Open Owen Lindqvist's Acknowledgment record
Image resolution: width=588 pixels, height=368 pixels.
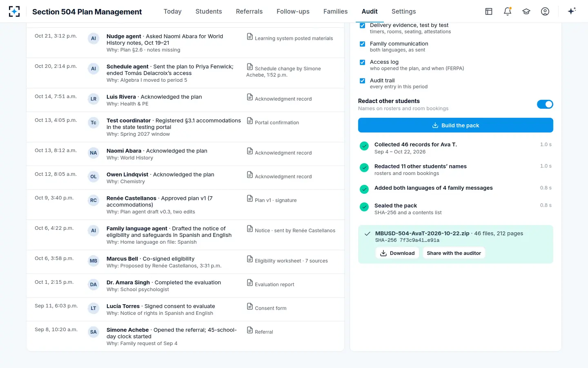(279, 176)
